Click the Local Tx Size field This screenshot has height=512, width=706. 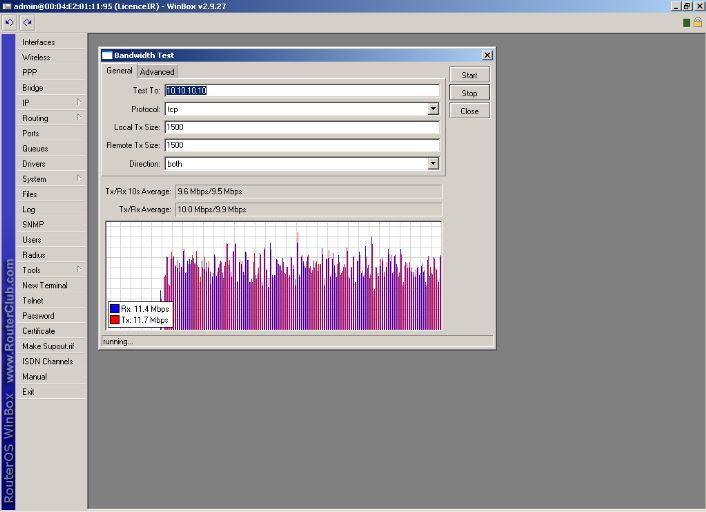301,127
